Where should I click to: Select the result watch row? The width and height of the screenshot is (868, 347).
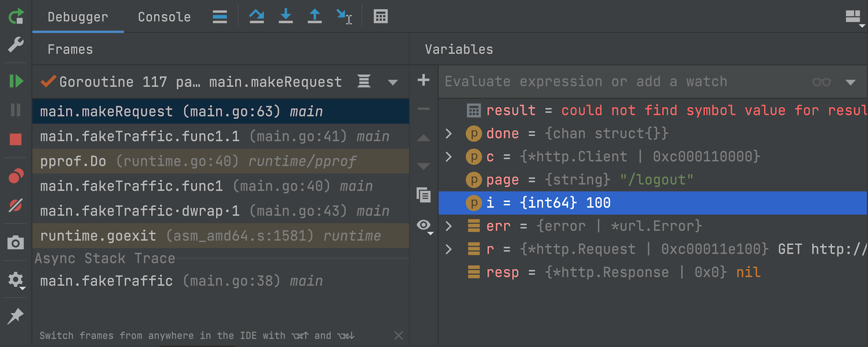[x=653, y=110]
